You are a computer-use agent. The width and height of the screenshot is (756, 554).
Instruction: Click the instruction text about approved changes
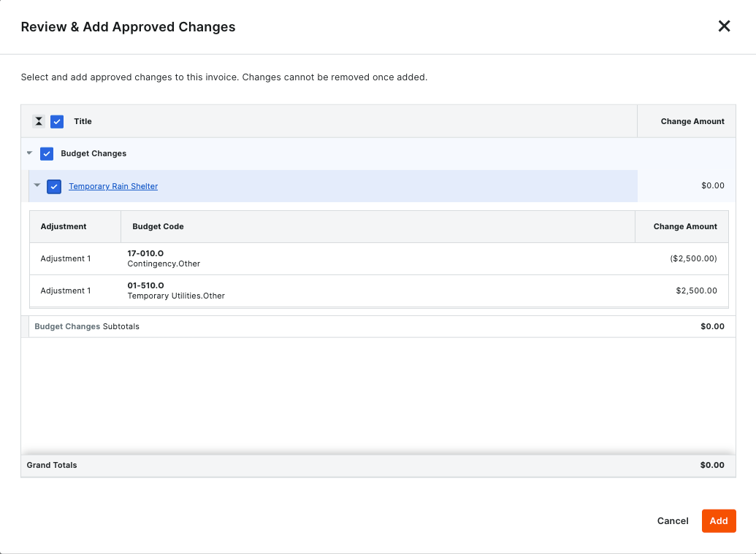point(224,77)
